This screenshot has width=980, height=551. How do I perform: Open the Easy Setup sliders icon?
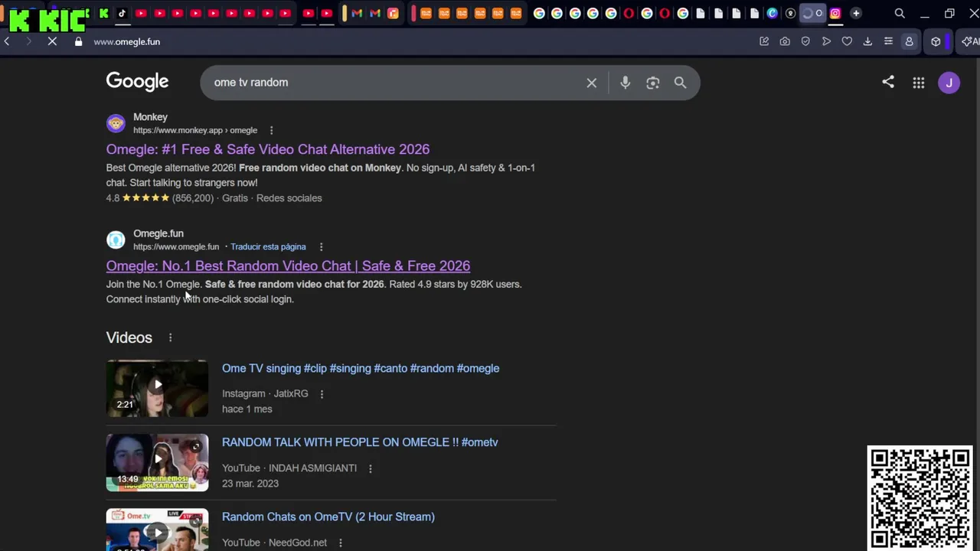tap(888, 41)
